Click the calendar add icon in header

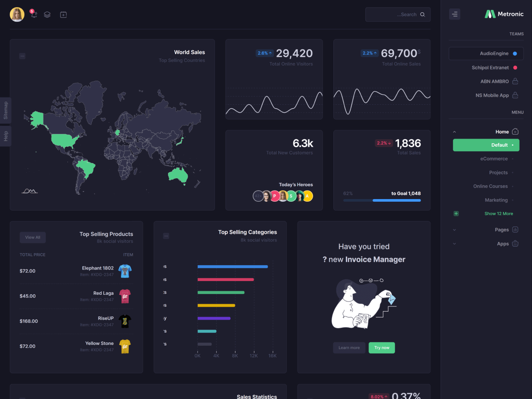pos(63,15)
